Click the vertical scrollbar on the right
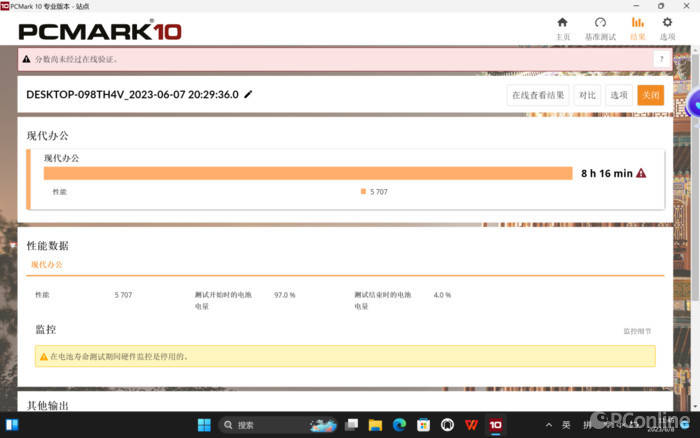The image size is (700, 438). point(695,179)
